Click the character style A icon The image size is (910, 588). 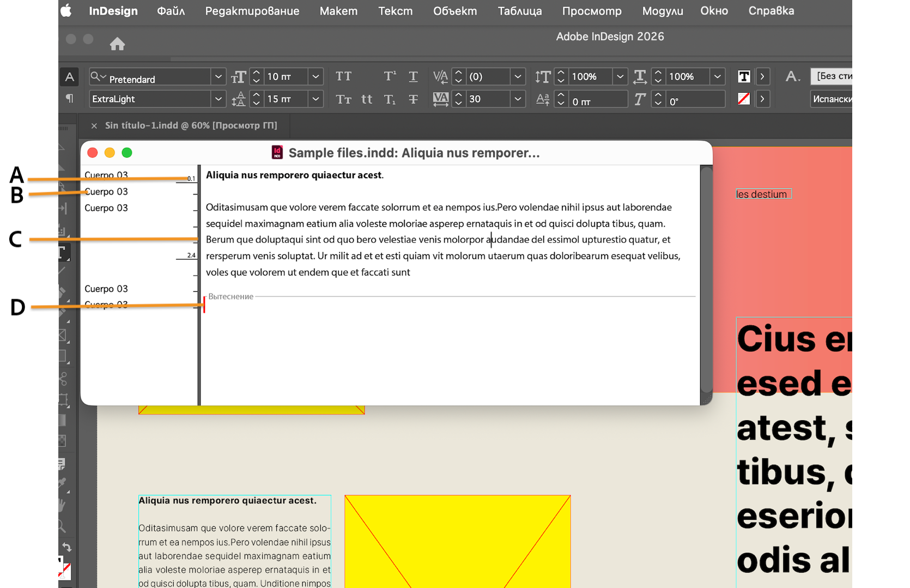click(792, 77)
